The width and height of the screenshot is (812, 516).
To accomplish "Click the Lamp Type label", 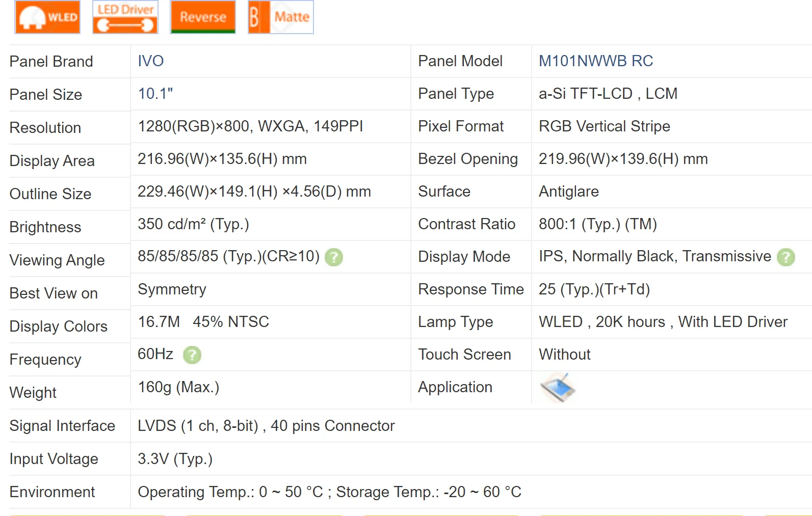I will (456, 322).
